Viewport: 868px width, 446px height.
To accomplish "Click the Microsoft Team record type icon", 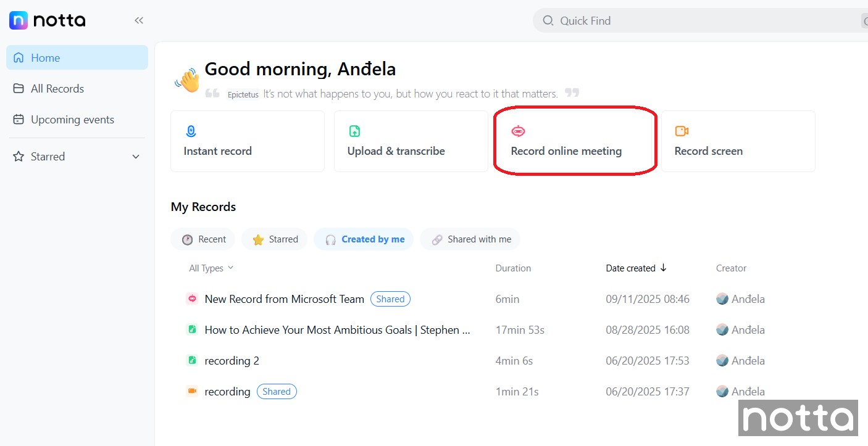I will click(192, 299).
